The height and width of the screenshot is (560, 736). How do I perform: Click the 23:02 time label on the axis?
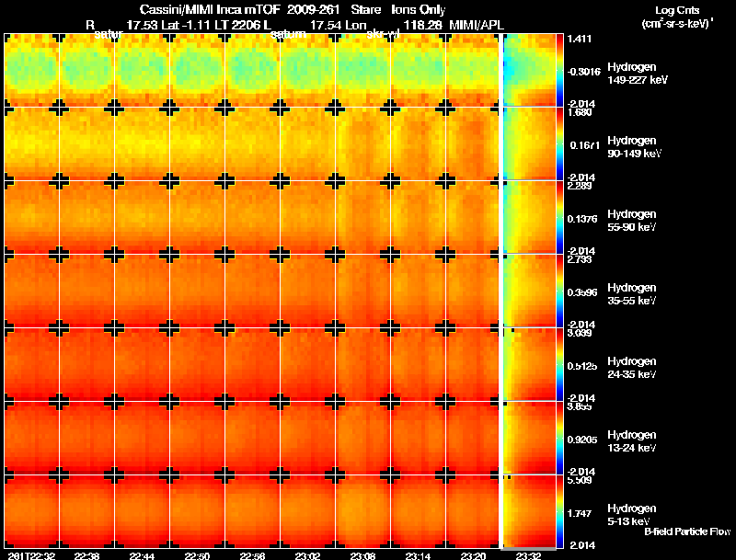(x=307, y=555)
